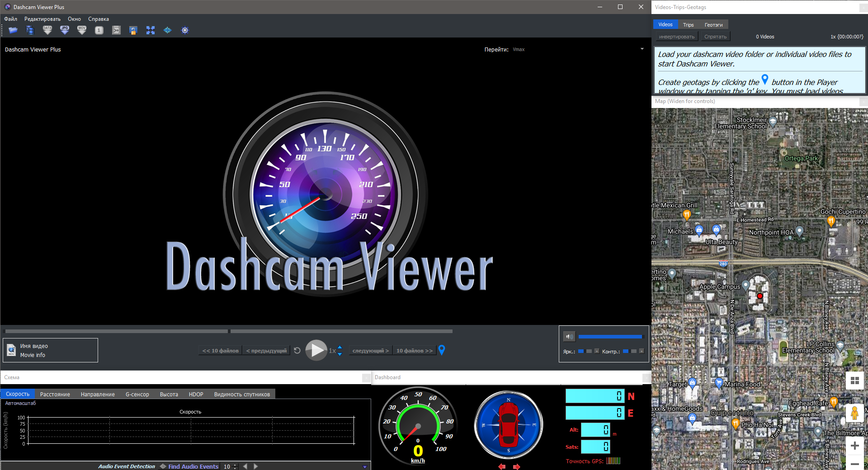This screenshot has width=868, height=470.
Task: Select the G-сенсор graph tab
Action: pos(137,395)
